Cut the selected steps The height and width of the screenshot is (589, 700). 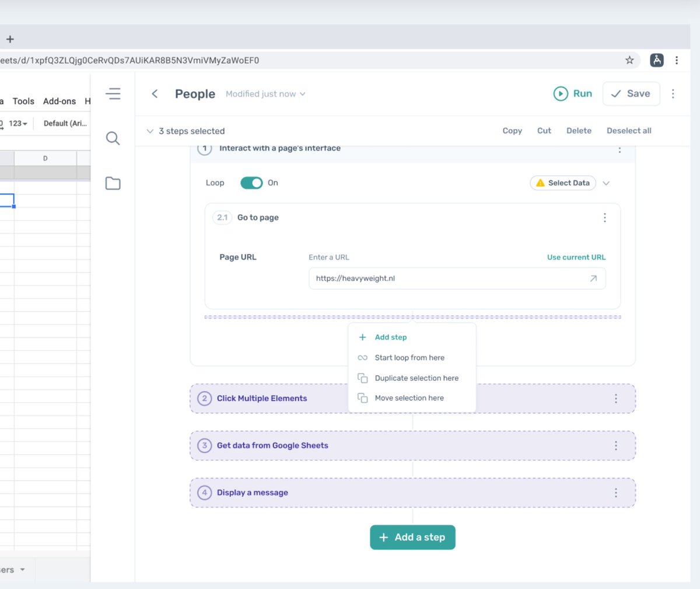[544, 131]
